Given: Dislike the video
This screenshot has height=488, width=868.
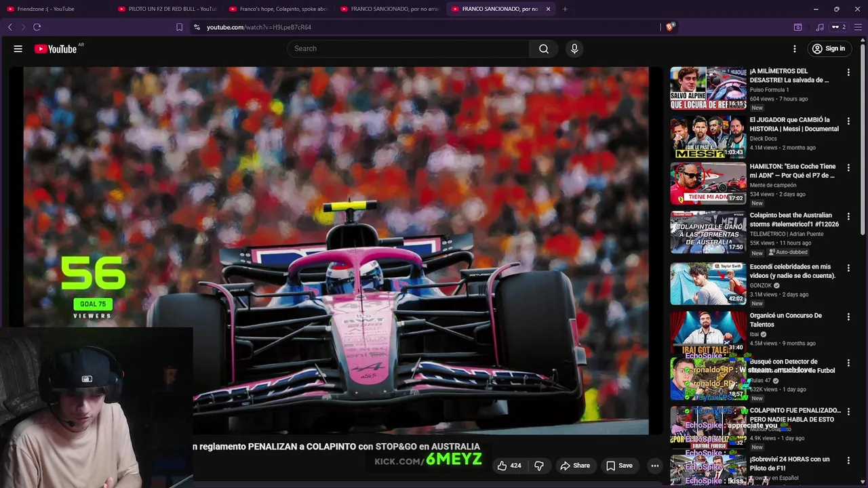Looking at the screenshot, I should pyautogui.click(x=539, y=466).
